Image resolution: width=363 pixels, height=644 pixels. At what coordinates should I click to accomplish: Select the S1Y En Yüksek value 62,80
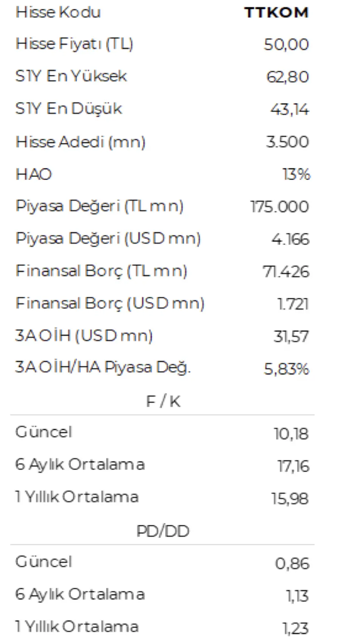(x=287, y=77)
